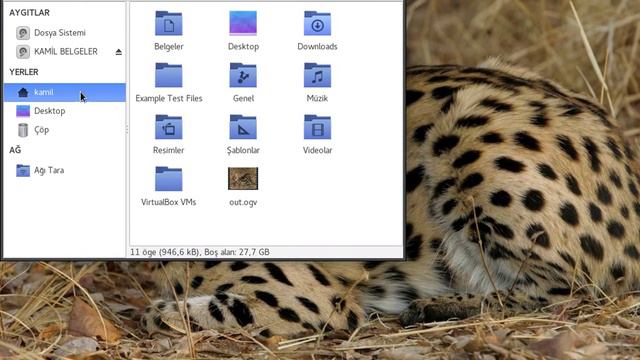This screenshot has height=360, width=640.
Task: Open the Belgeler folder icon
Action: (x=169, y=23)
